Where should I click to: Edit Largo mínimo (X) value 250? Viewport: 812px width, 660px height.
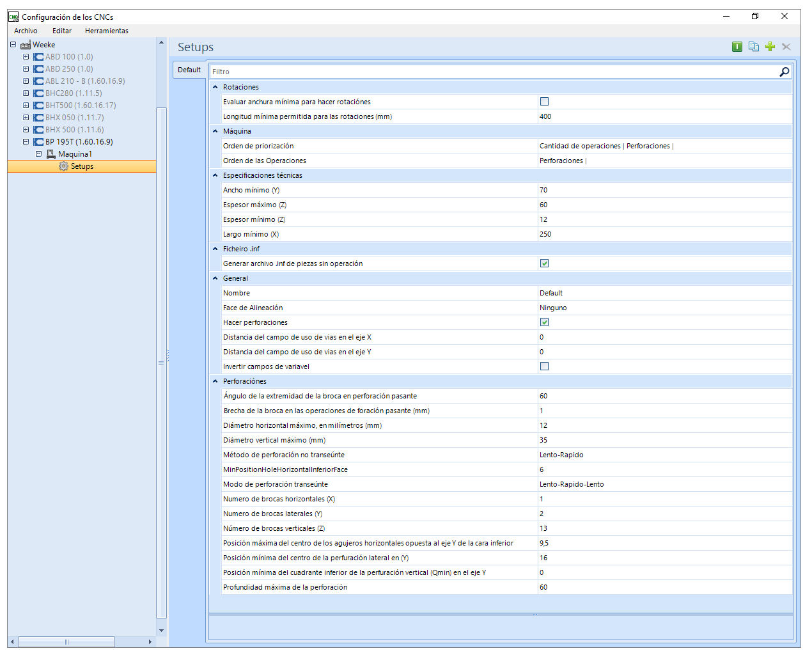coord(665,234)
